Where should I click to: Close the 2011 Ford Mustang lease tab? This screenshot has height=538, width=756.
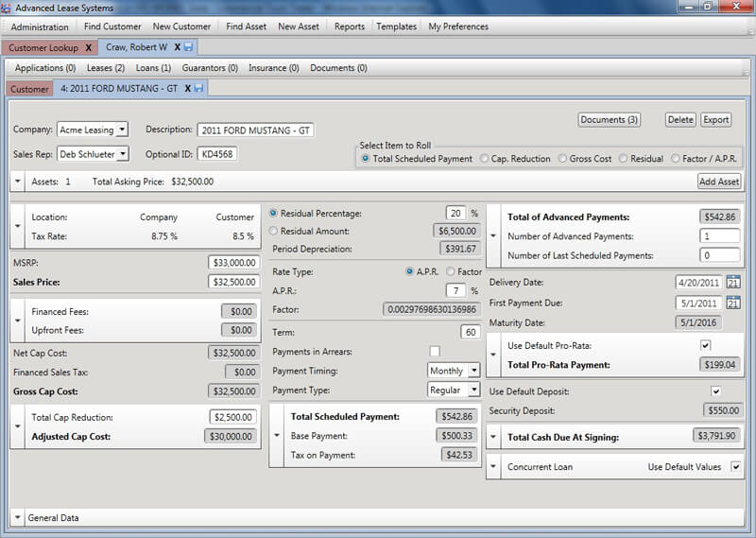click(x=187, y=89)
